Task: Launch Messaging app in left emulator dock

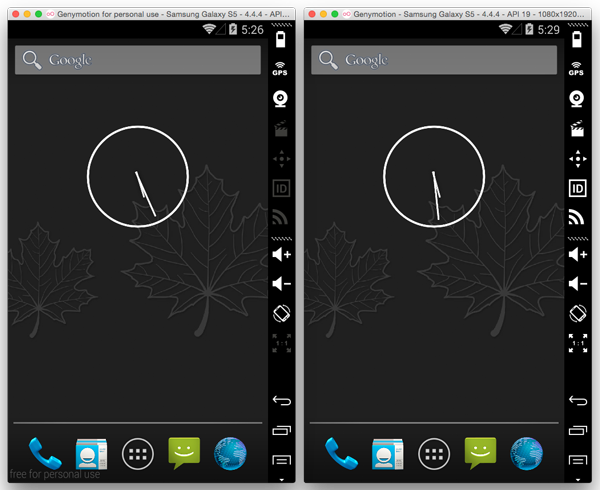Action: coord(184,453)
